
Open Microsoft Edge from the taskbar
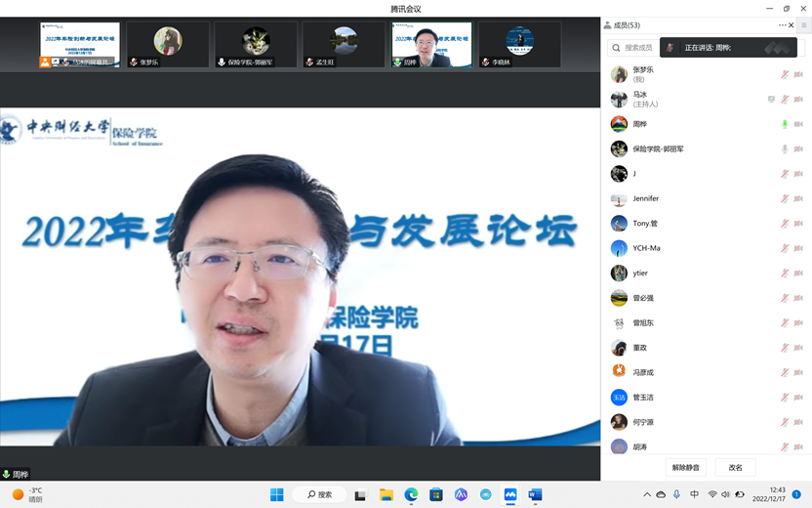(x=411, y=494)
